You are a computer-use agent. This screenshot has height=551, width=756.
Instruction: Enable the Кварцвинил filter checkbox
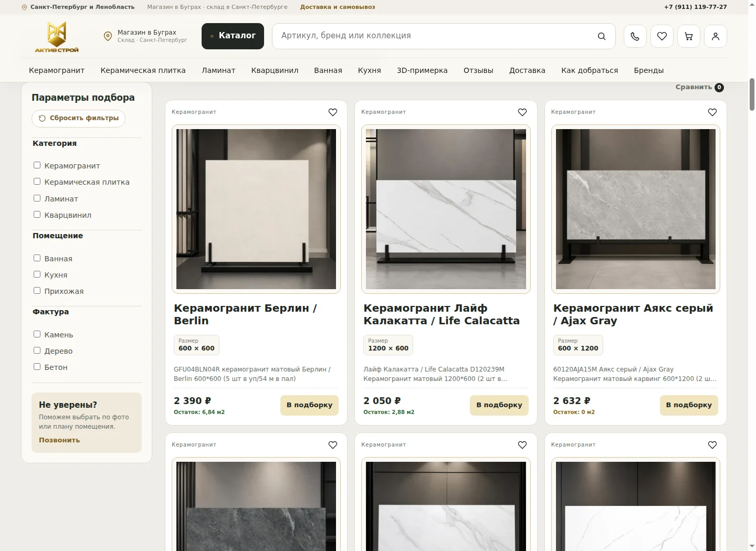click(x=37, y=215)
